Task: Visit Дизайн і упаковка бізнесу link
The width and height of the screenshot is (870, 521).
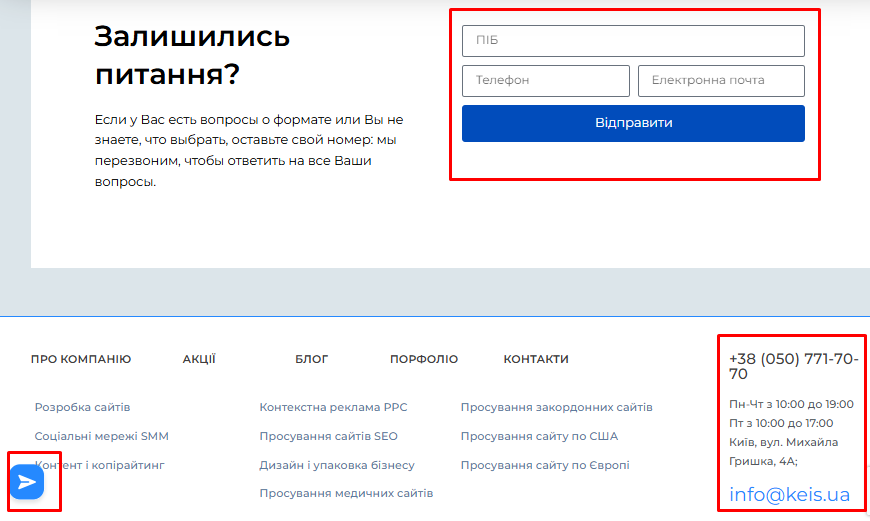Action: (337, 465)
